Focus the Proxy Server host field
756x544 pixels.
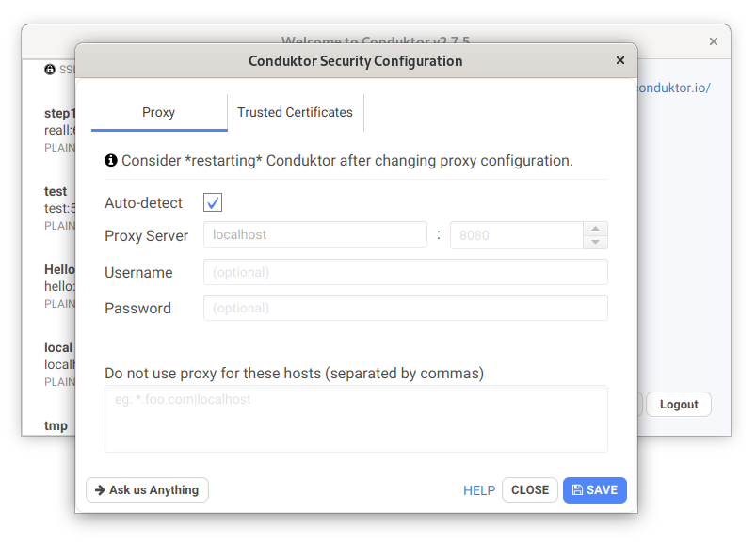[315, 234]
